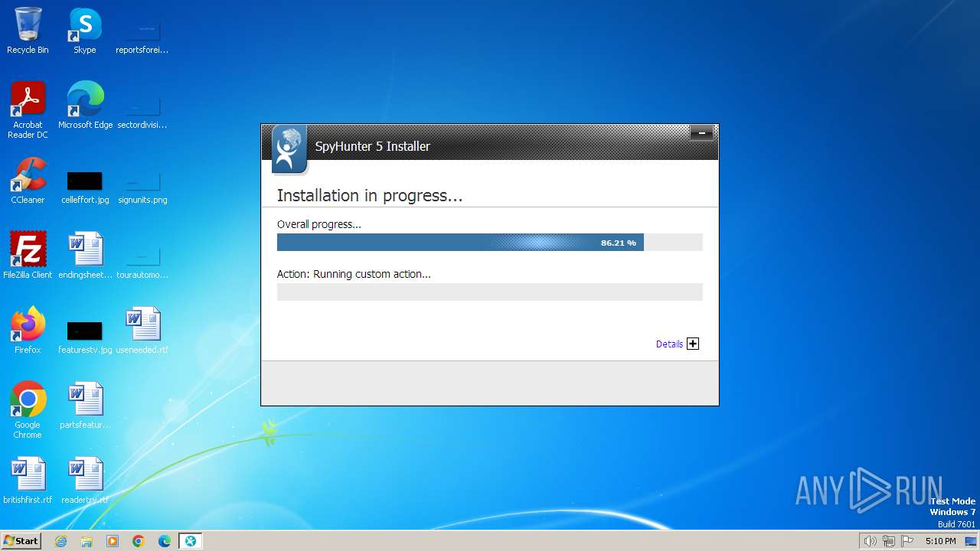This screenshot has height=551, width=980.
Task: Select the FileZilla Client shortcut
Action: 28,256
